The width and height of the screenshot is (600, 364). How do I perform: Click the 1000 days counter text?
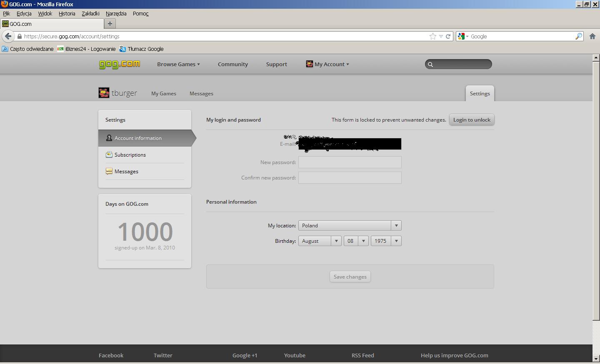pos(145,232)
